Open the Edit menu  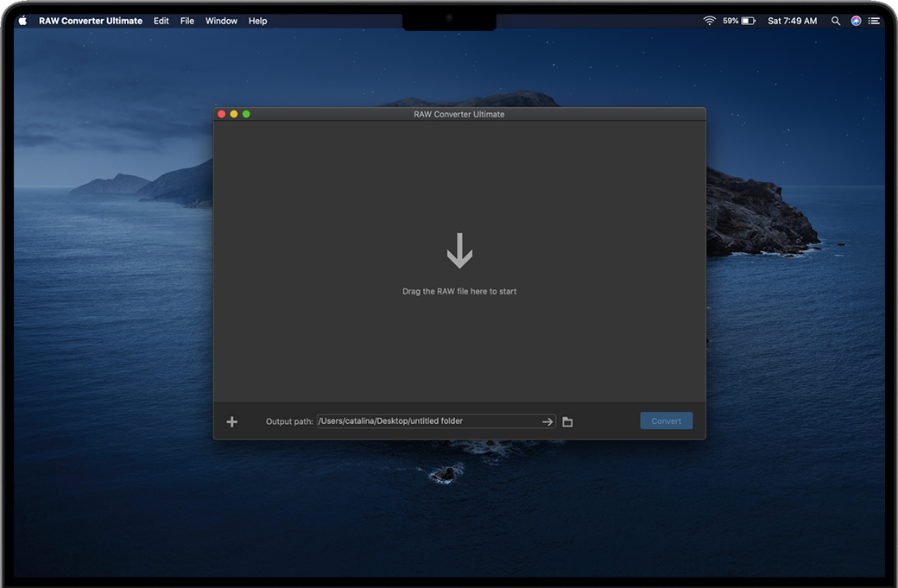pyautogui.click(x=161, y=21)
